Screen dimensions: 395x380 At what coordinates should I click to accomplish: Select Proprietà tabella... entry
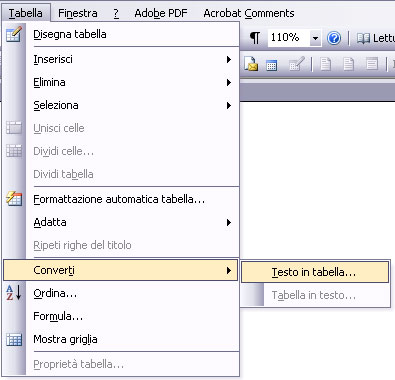(120, 364)
